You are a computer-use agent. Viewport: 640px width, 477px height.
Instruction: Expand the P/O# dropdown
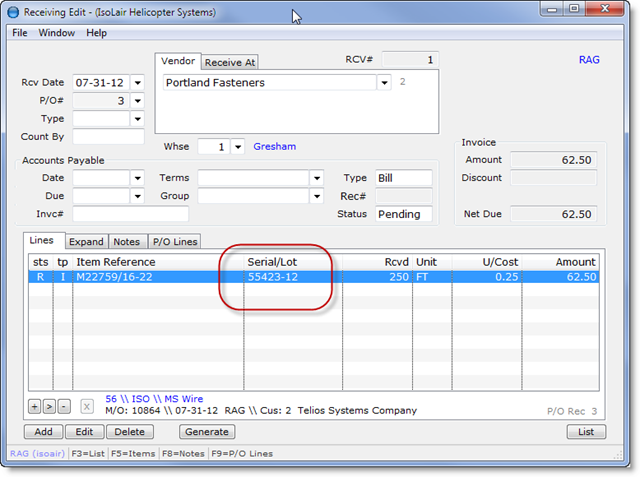pos(137,101)
